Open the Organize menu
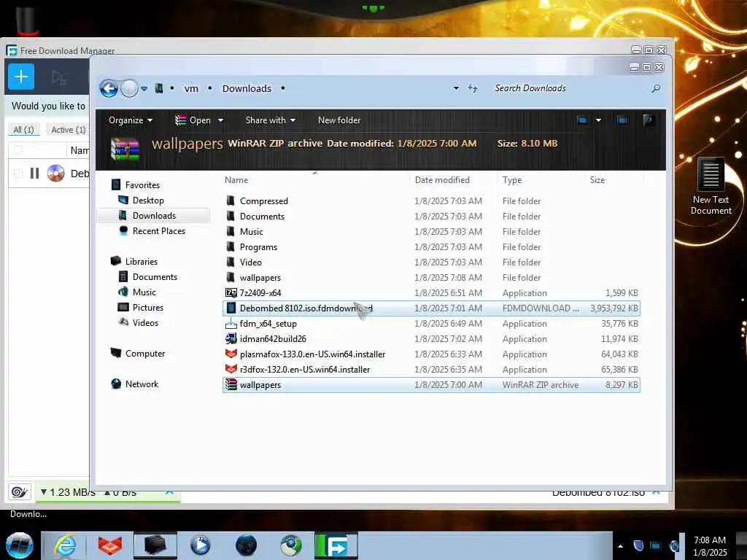Image resolution: width=747 pixels, height=560 pixels. coord(130,120)
